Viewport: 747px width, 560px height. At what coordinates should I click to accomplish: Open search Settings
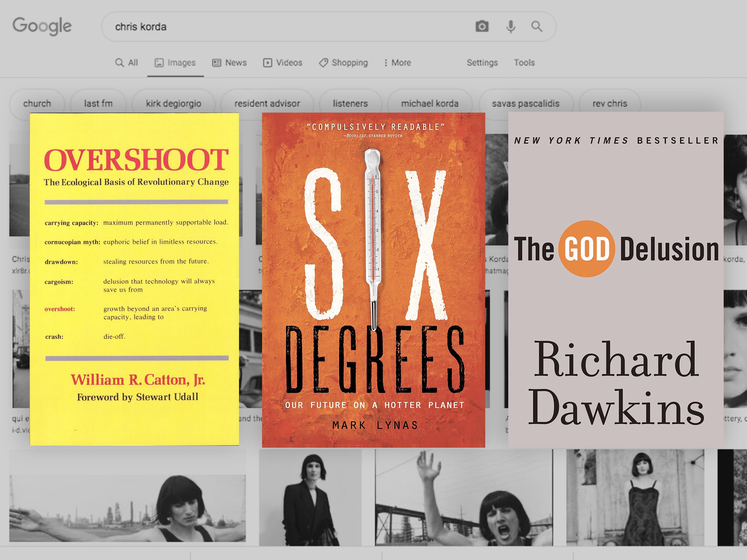(482, 63)
